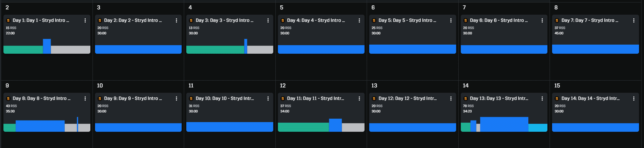Viewport: 644px width, 148px height.
Task: Open the Day 13 workout options menu
Action: [x=542, y=98]
